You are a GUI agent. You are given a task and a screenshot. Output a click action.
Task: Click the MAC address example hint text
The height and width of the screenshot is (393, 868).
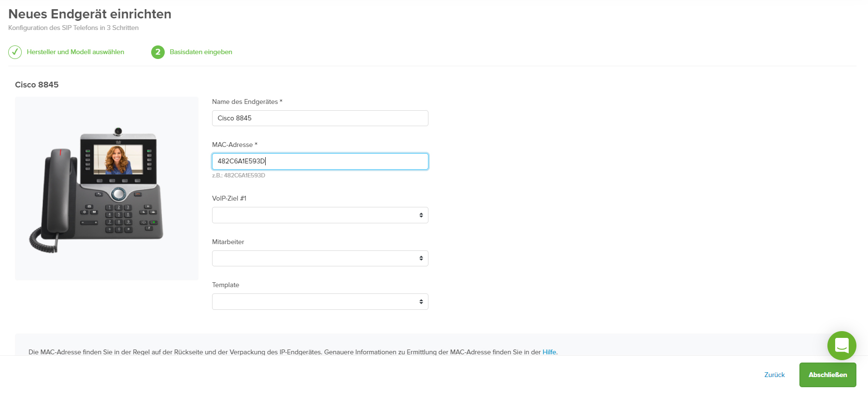tap(239, 175)
